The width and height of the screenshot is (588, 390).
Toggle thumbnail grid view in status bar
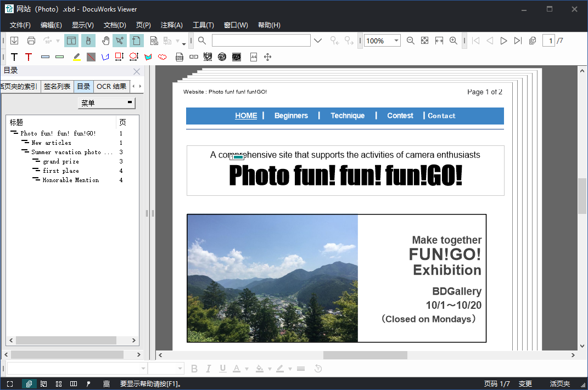(59, 384)
